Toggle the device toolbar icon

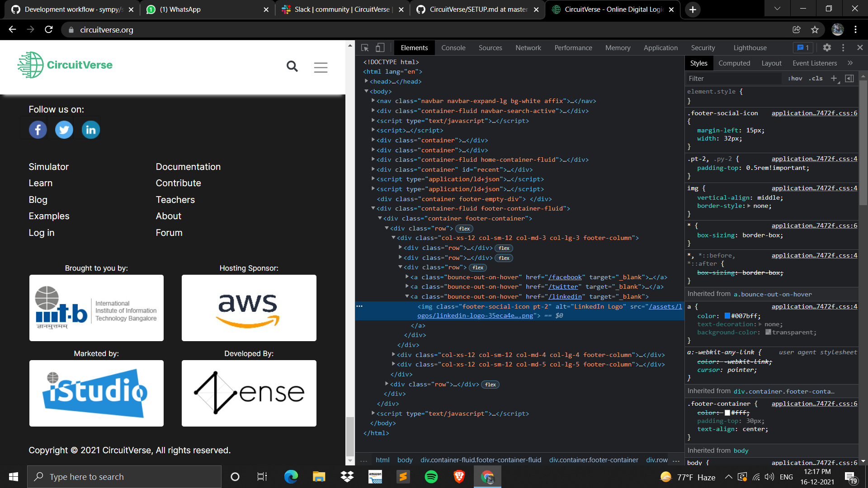tap(380, 47)
